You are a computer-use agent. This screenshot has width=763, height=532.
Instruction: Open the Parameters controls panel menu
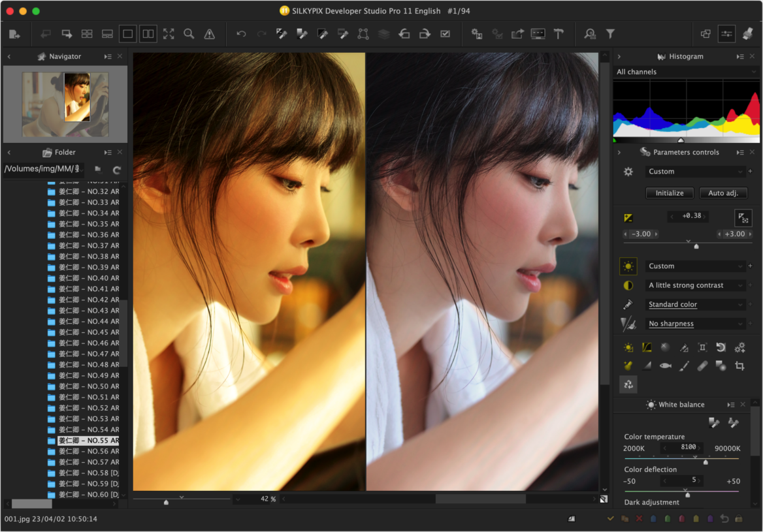pos(740,153)
